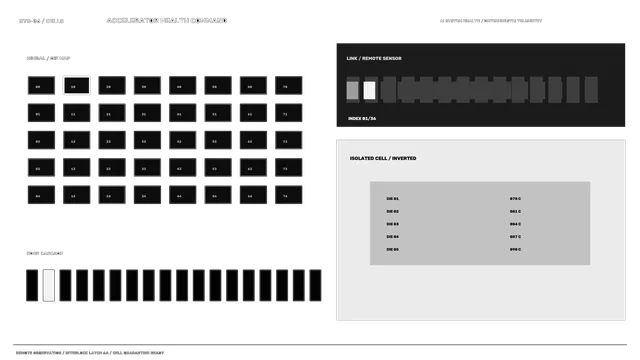Click the white highlighted bar in bottom cascade
Screen dimensions: 640x360
coord(49,285)
